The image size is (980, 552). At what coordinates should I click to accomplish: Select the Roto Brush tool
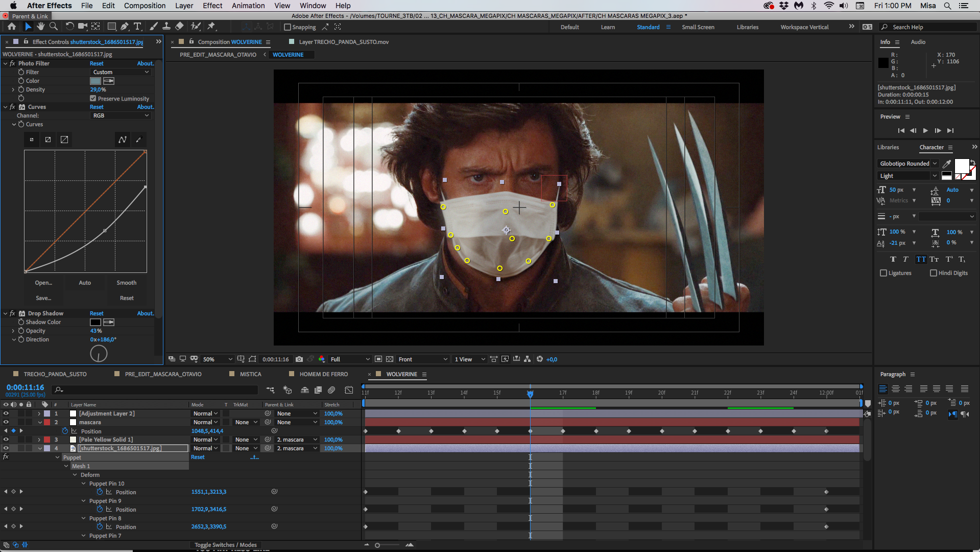195,27
